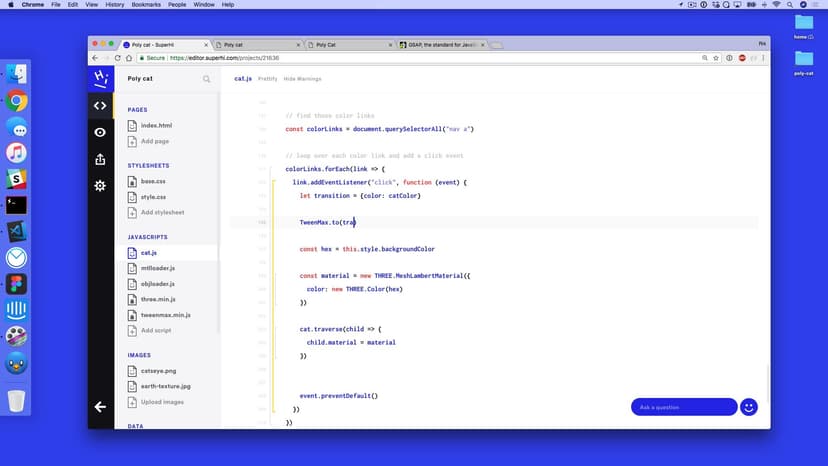Image resolution: width=828 pixels, height=466 pixels.
Task: Select tweenmax.min.js file
Action: [x=165, y=315]
